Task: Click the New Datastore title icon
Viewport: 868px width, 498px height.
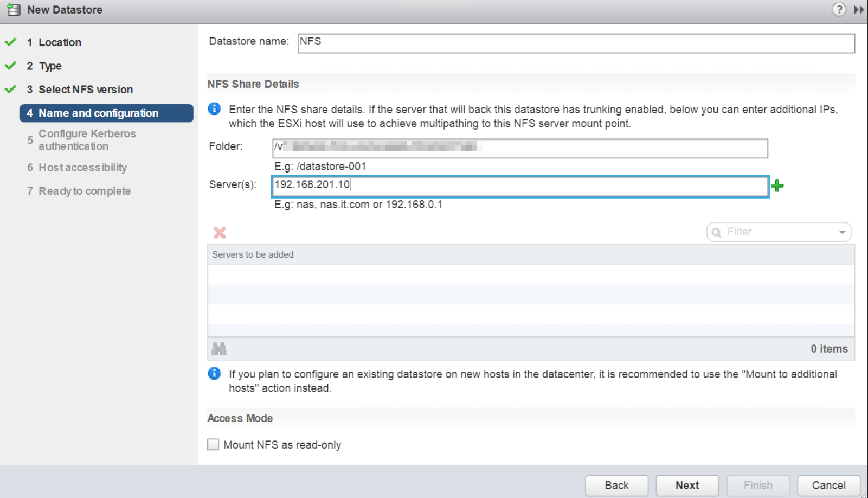Action: coord(14,10)
